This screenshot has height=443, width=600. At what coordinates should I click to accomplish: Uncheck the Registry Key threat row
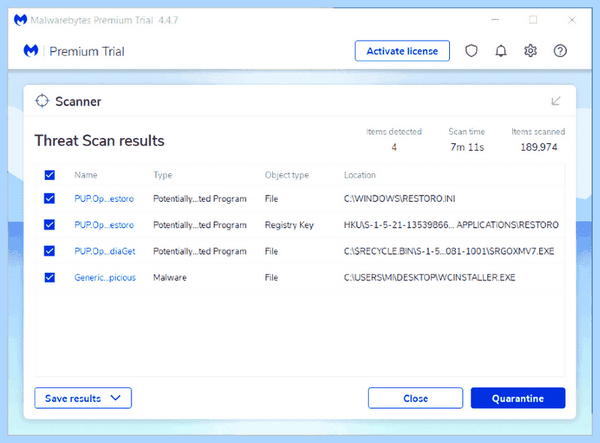49,225
